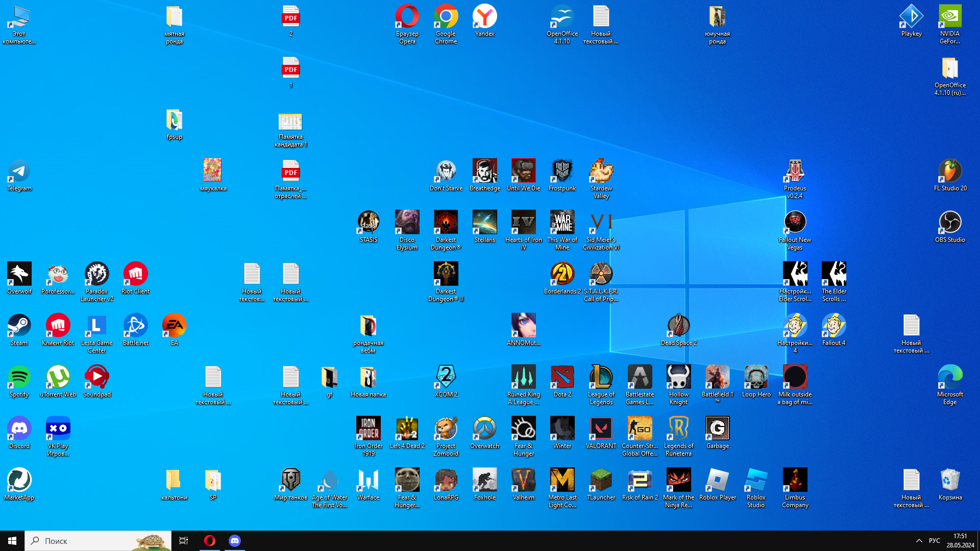Select the XCOM 2 shortcut

pos(446,381)
